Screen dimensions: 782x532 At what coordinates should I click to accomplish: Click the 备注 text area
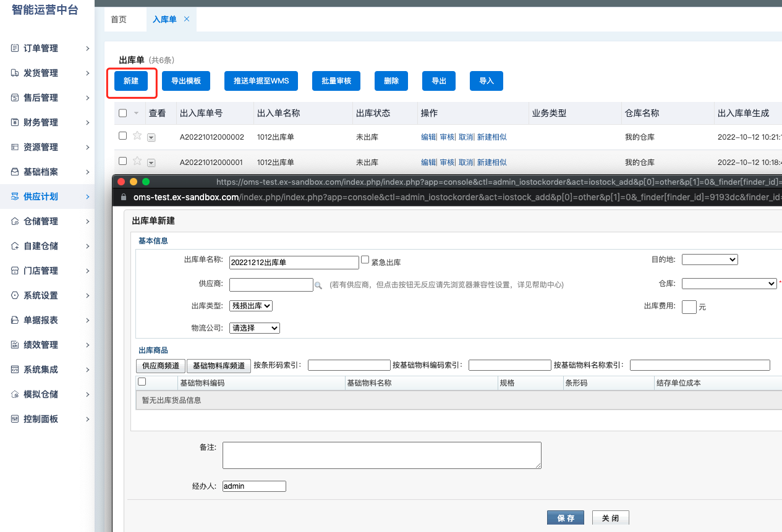(x=382, y=455)
